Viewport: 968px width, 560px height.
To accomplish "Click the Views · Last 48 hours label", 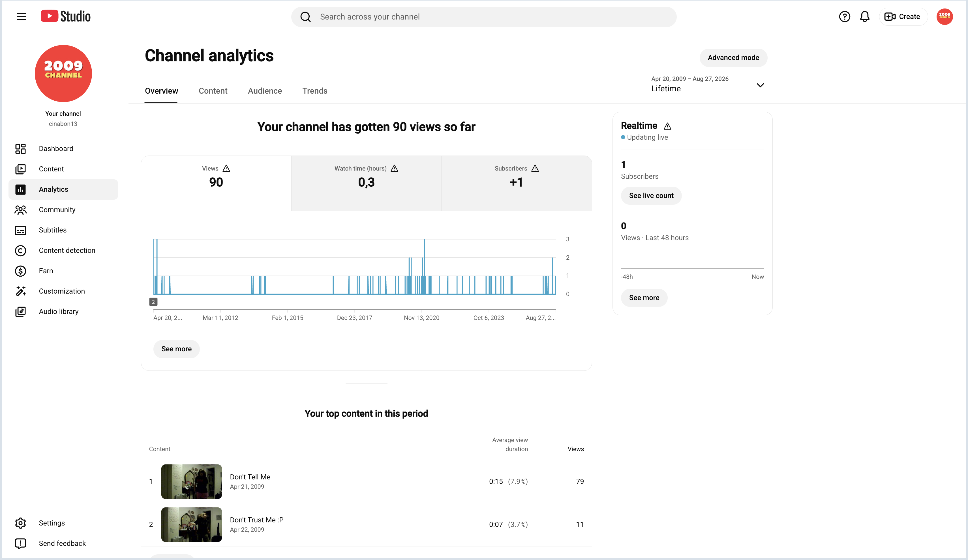I will click(x=655, y=238).
